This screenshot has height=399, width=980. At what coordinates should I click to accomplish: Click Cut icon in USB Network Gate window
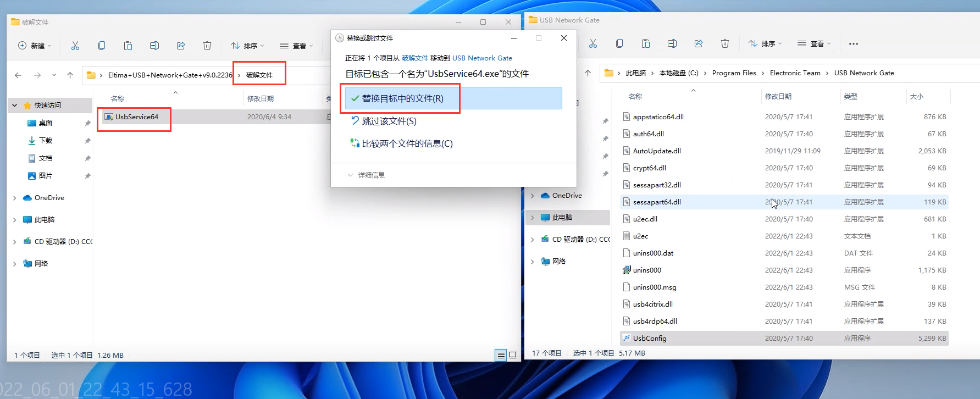coord(593,43)
